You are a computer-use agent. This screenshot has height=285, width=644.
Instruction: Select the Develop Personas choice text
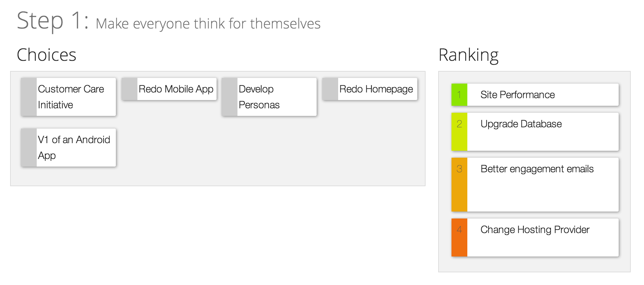pyautogui.click(x=259, y=97)
